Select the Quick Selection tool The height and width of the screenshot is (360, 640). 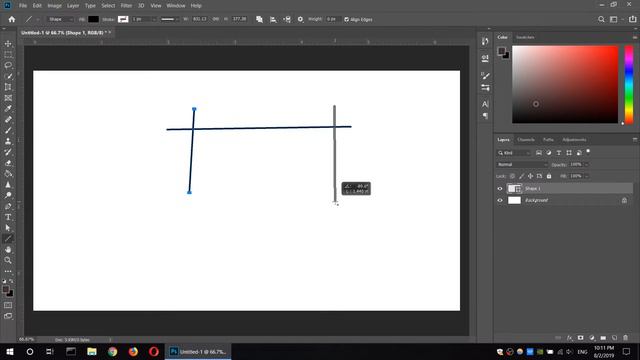pos(8,76)
